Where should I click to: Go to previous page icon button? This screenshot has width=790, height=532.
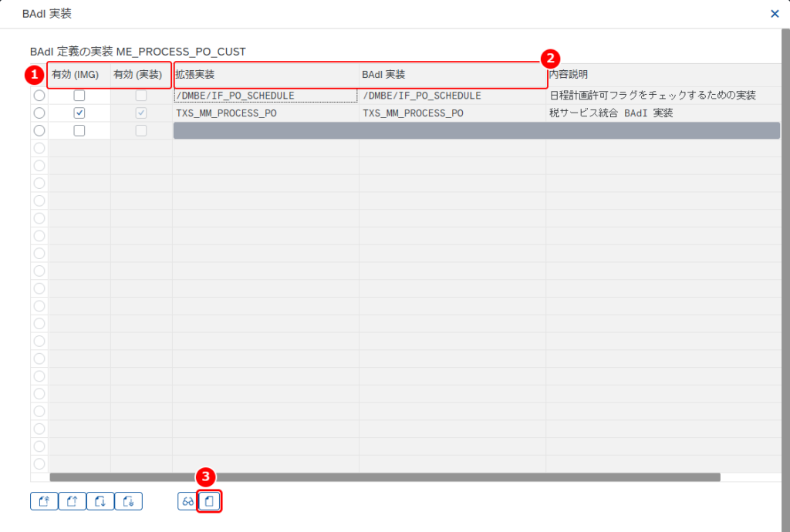coord(72,501)
